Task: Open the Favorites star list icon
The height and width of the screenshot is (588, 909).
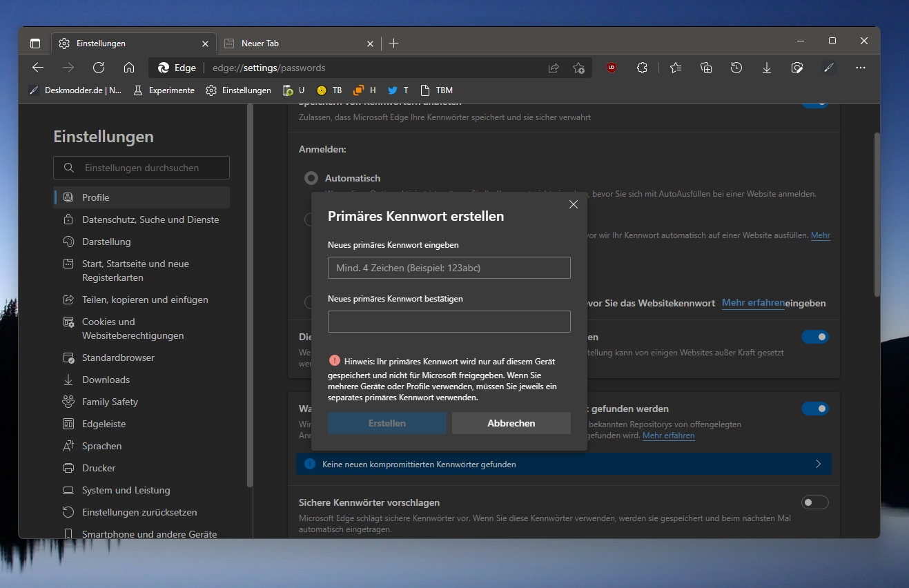Action: (x=676, y=68)
